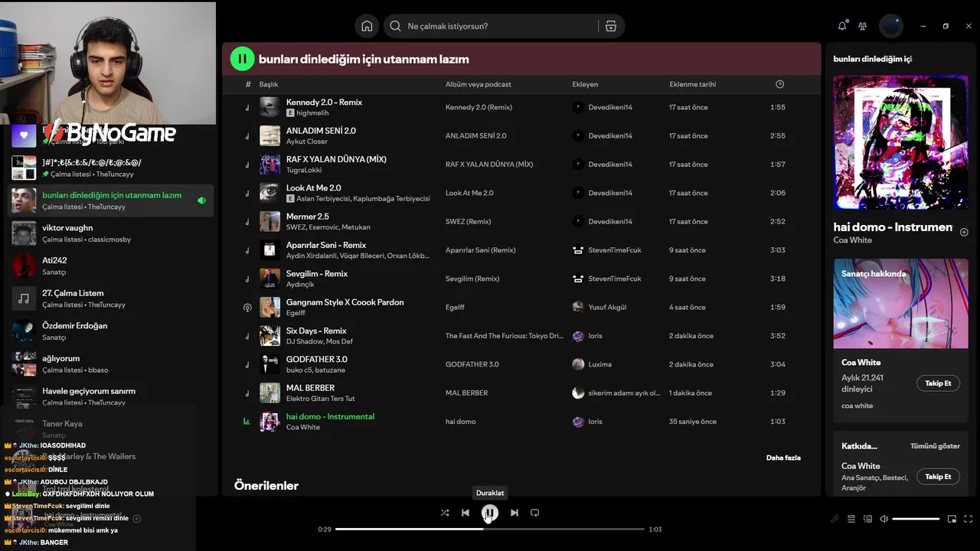The image size is (980, 551).
Task: Mute using the speaker icon
Action: tap(884, 519)
